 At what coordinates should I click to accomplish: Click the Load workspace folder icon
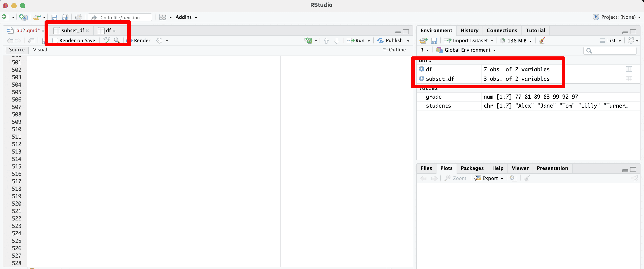(424, 40)
